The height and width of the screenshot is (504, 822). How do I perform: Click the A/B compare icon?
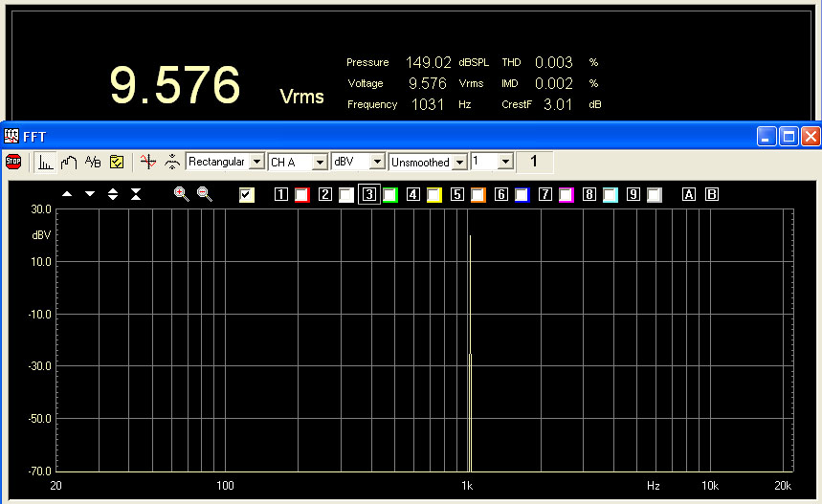point(93,162)
